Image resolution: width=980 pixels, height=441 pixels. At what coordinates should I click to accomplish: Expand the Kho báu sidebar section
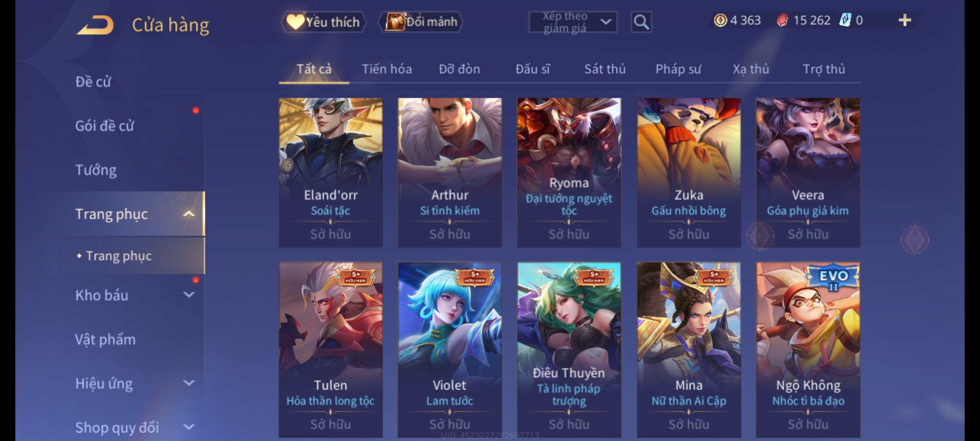click(189, 295)
